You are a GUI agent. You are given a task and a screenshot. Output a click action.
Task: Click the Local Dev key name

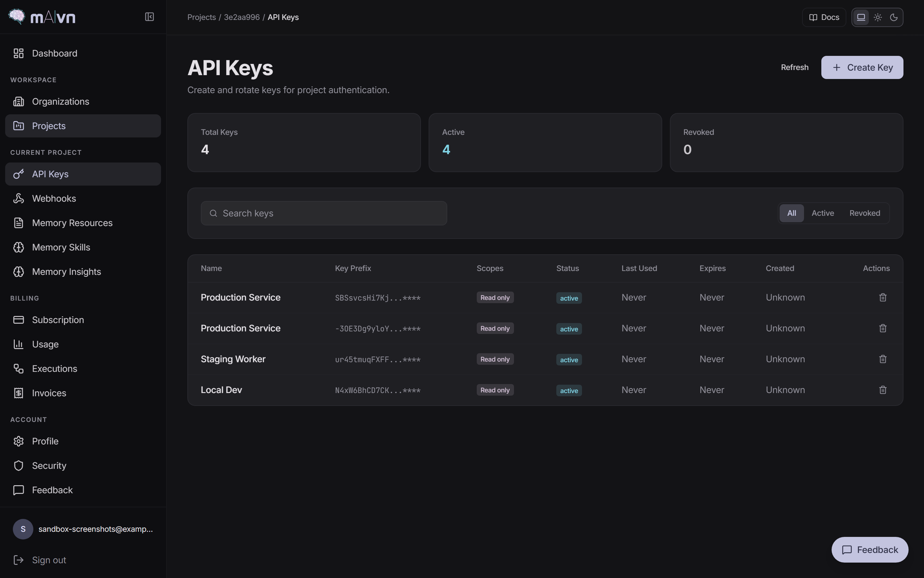click(221, 390)
